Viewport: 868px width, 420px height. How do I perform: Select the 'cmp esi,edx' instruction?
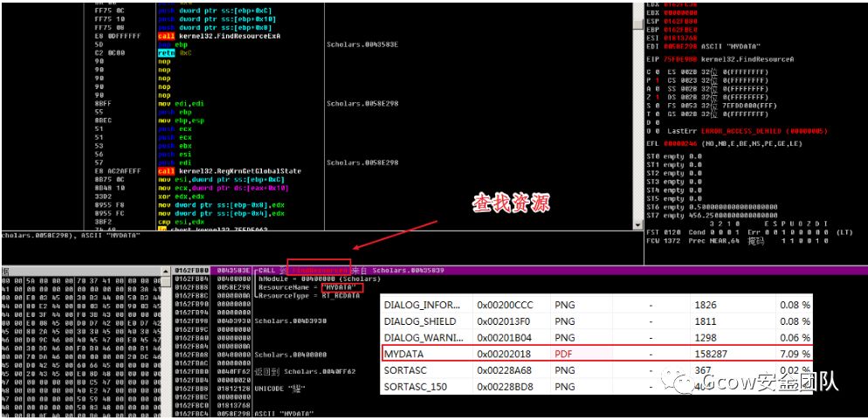click(x=180, y=222)
